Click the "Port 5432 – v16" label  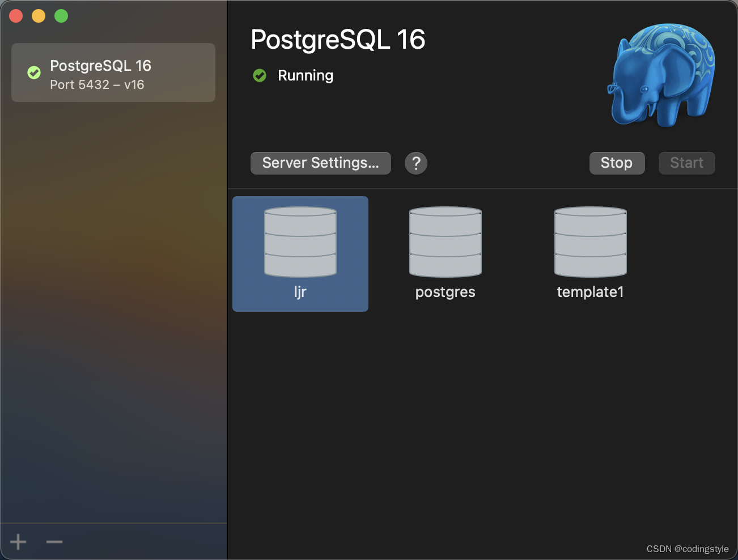(x=97, y=84)
